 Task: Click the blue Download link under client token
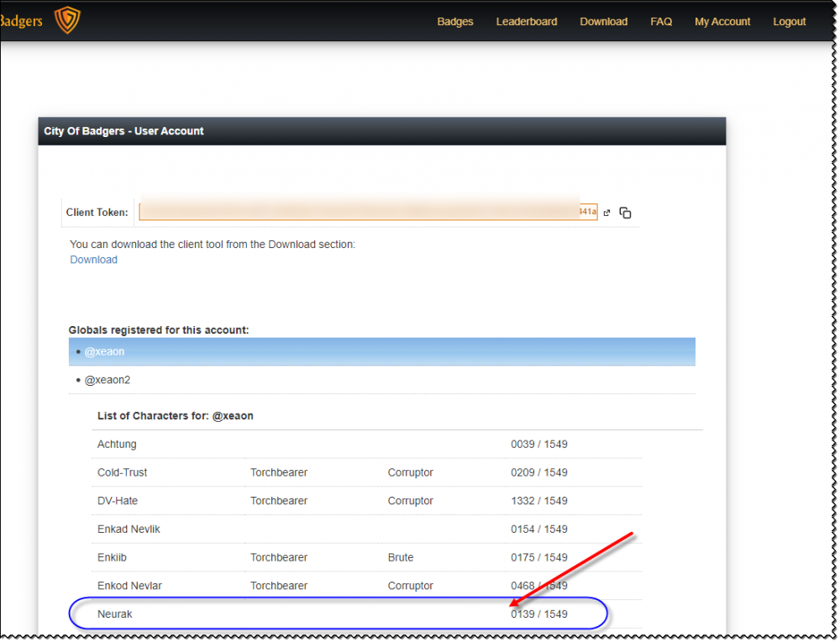point(93,260)
